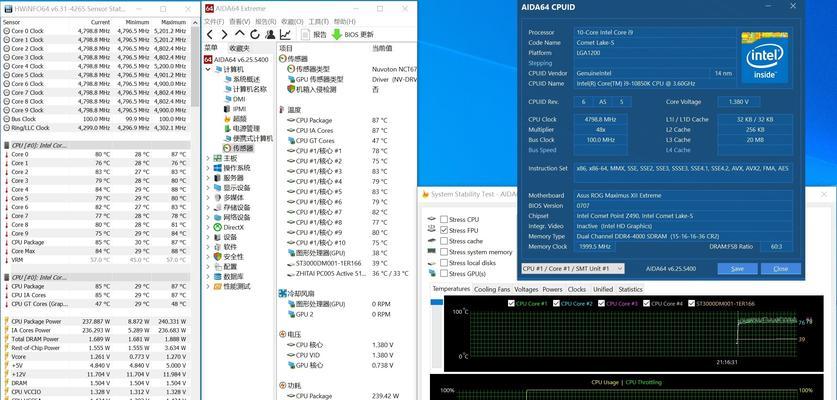Click the AIDA64 user icon in toolbar

[x=270, y=34]
